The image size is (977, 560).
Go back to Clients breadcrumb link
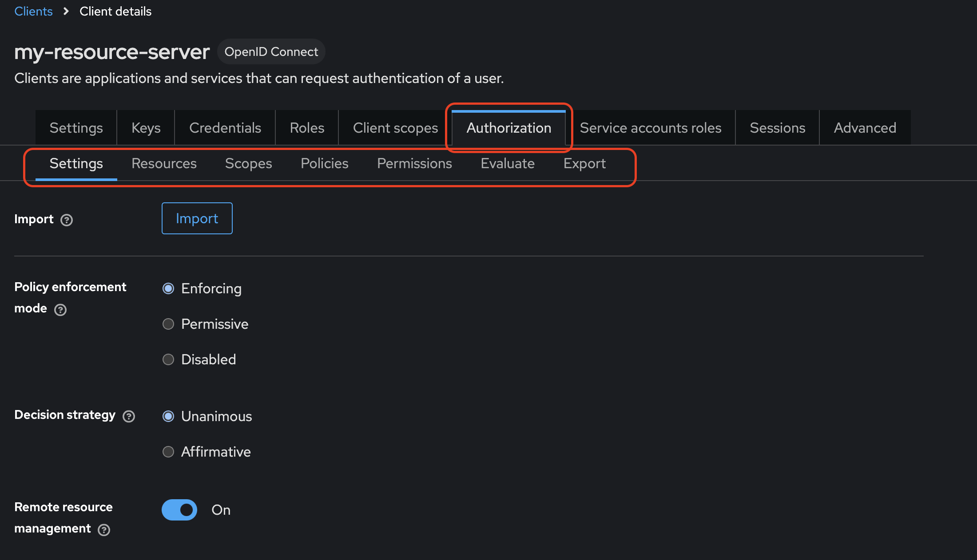click(33, 11)
